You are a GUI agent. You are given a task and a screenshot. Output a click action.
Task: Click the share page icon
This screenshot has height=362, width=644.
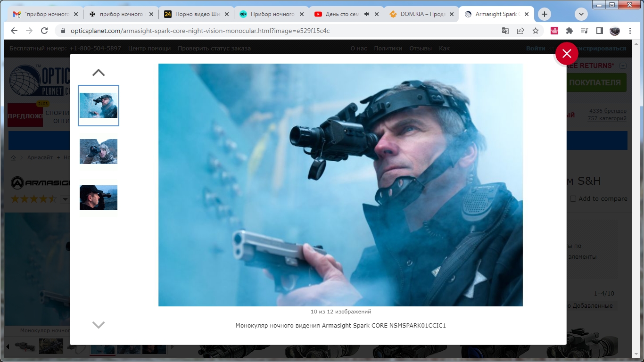coord(520,31)
